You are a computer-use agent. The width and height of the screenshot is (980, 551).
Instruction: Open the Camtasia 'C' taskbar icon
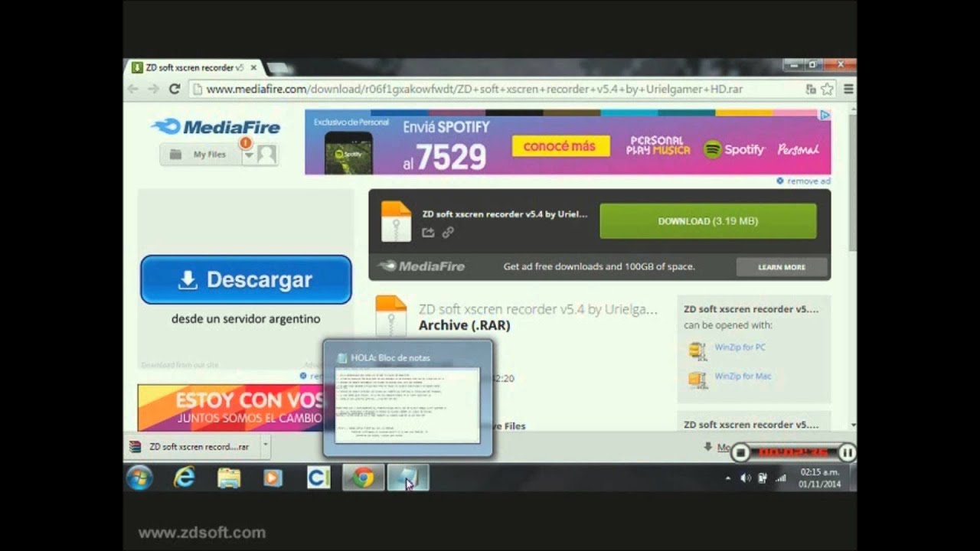(x=318, y=478)
